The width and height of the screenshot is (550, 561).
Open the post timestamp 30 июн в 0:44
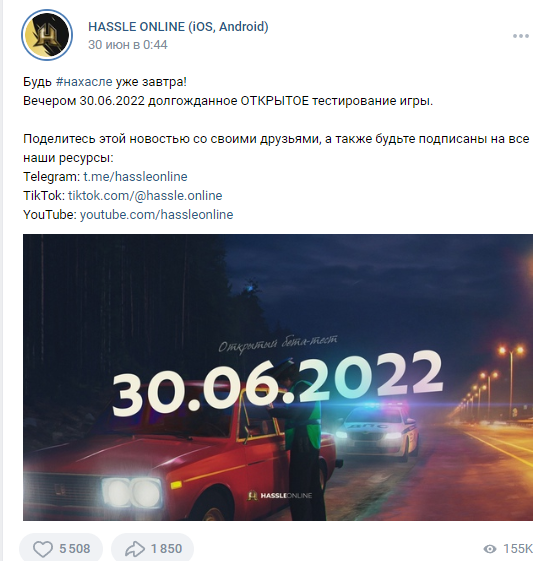(128, 45)
